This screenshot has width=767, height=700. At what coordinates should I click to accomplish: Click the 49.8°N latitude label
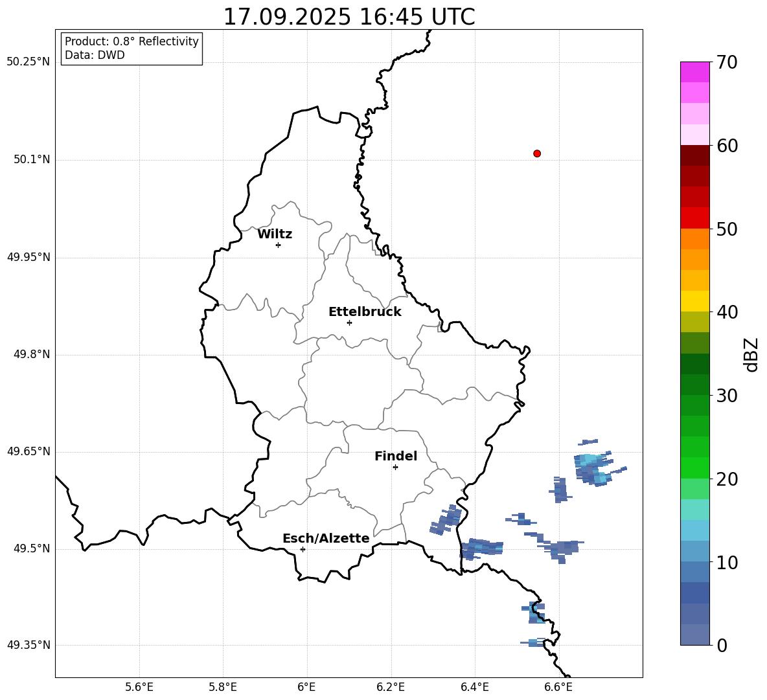(x=32, y=354)
